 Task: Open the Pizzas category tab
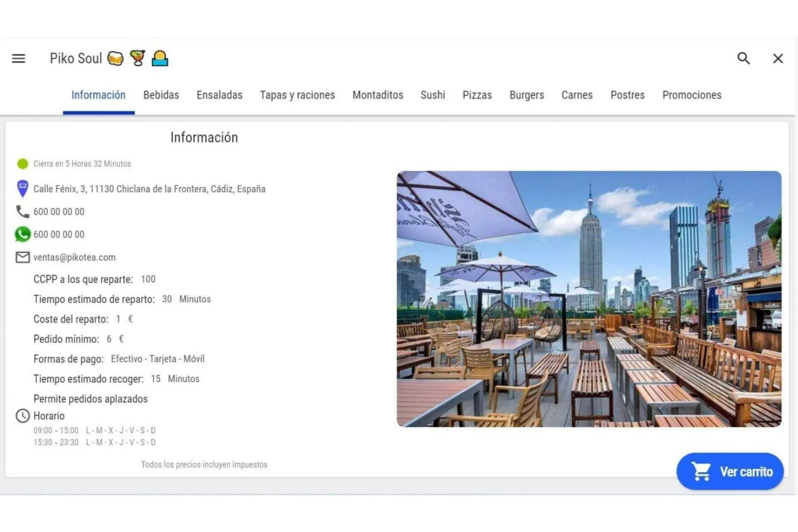[x=477, y=95]
